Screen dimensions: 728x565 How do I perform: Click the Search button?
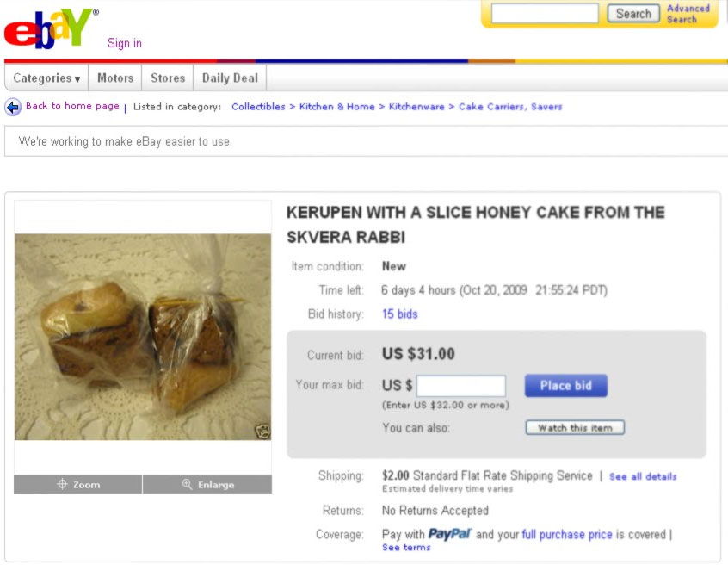click(x=632, y=13)
